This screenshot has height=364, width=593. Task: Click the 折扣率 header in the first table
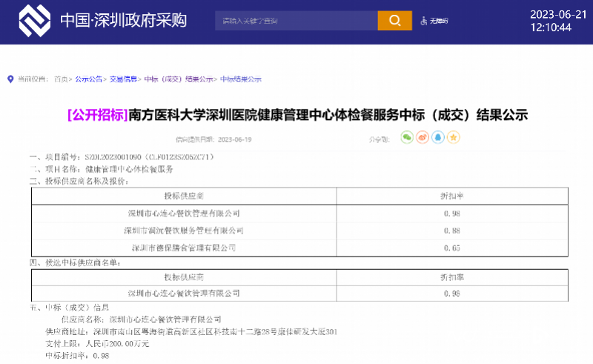(452, 196)
